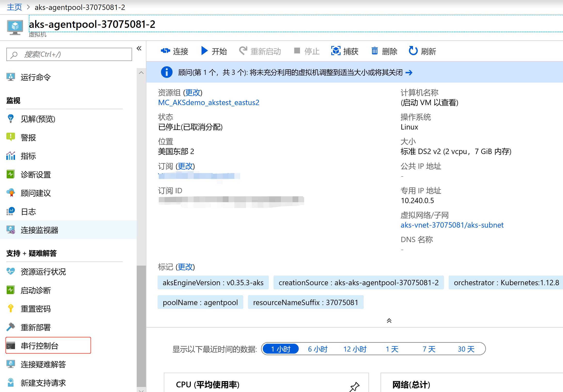
Task: Click the virtual machine icon beside the title
Action: pyautogui.click(x=15, y=27)
